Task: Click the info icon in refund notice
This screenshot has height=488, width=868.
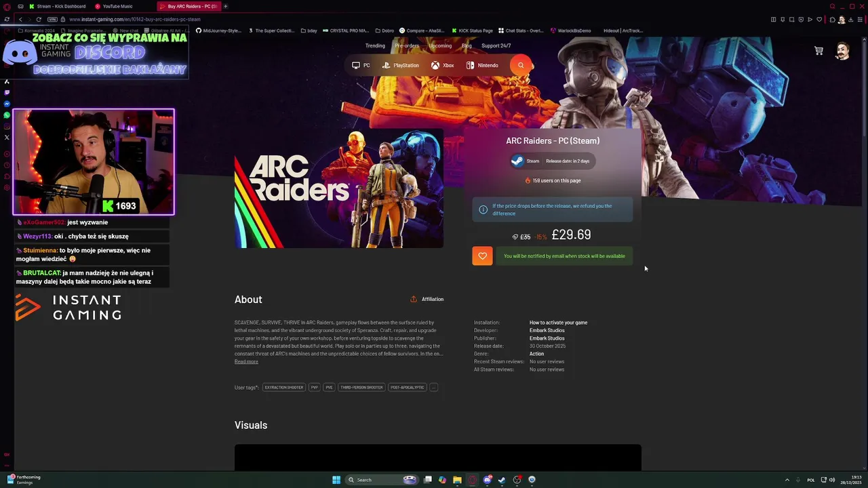Action: 483,209
